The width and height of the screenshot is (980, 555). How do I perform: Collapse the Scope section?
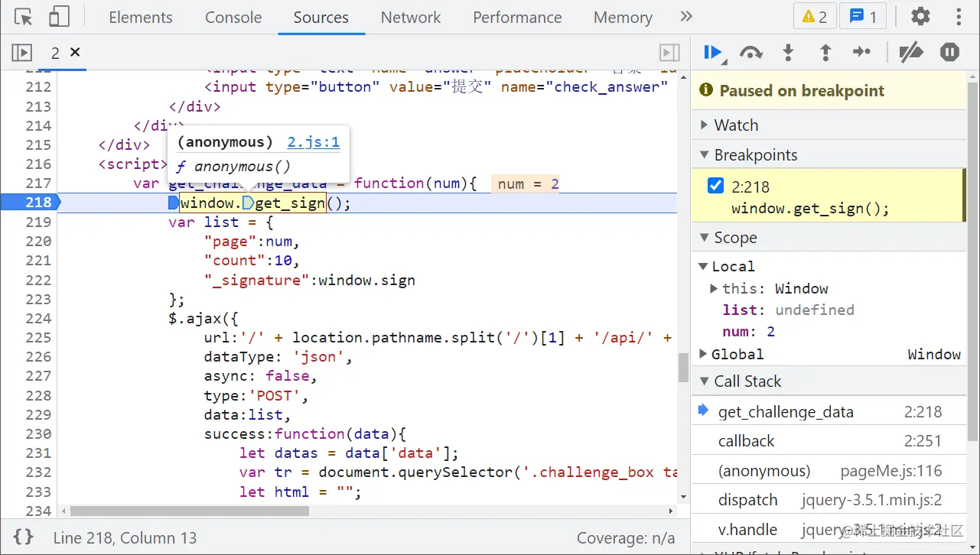click(x=829, y=238)
